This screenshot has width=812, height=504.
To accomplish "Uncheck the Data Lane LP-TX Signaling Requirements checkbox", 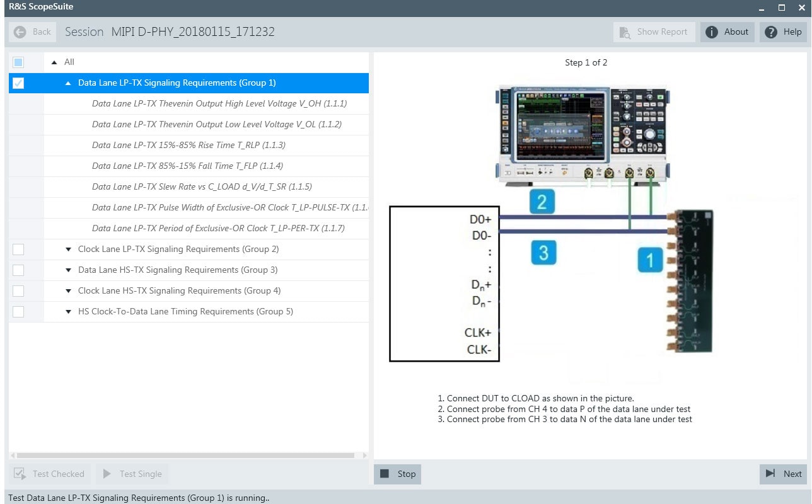I will click(18, 83).
